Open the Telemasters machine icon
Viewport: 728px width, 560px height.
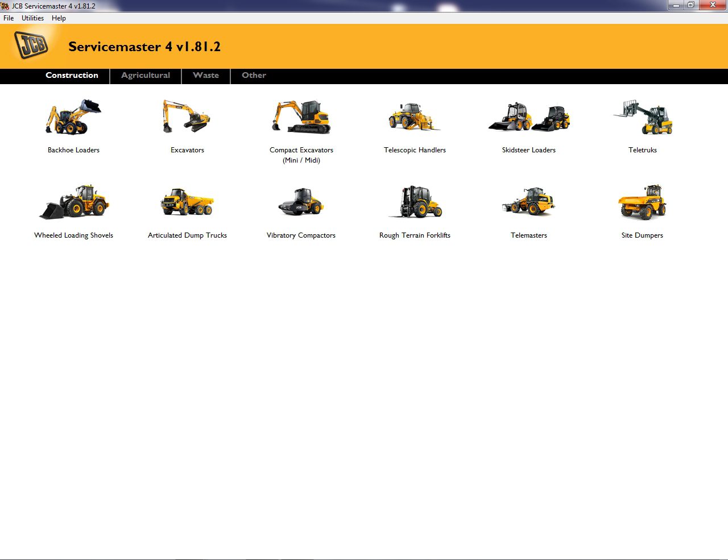(x=529, y=201)
